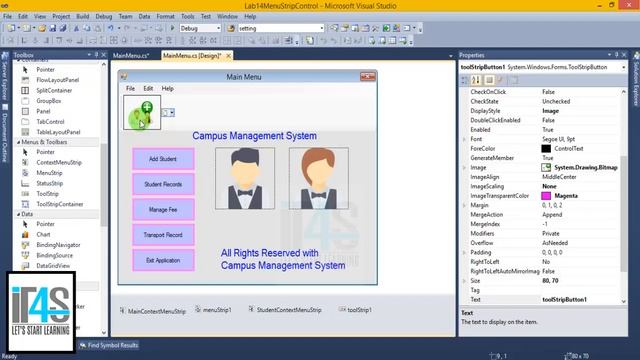Click the toolStrip1 component tray icon

click(342, 309)
